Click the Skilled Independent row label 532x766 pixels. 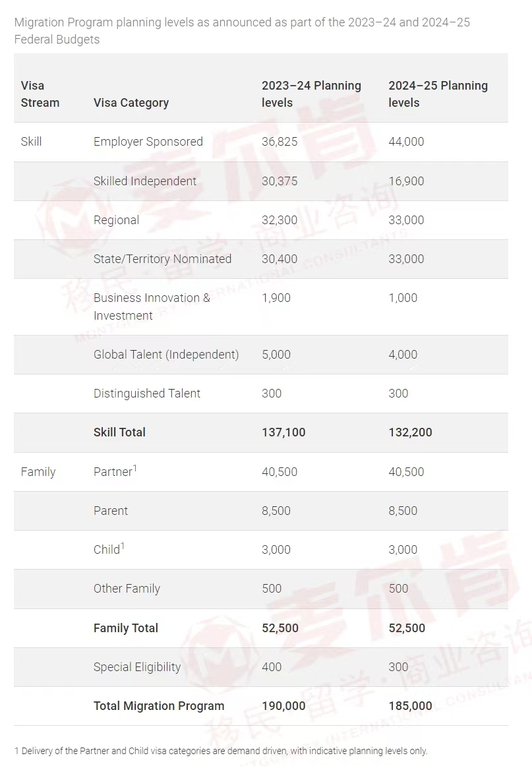click(x=144, y=181)
